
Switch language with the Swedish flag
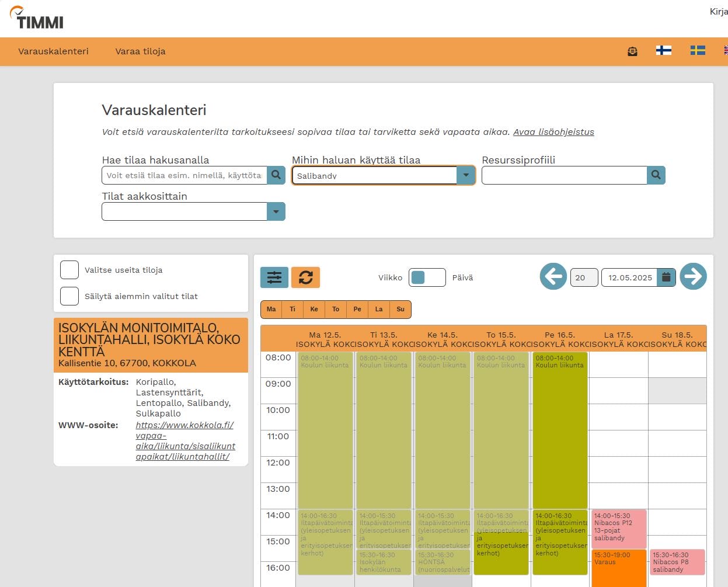698,51
